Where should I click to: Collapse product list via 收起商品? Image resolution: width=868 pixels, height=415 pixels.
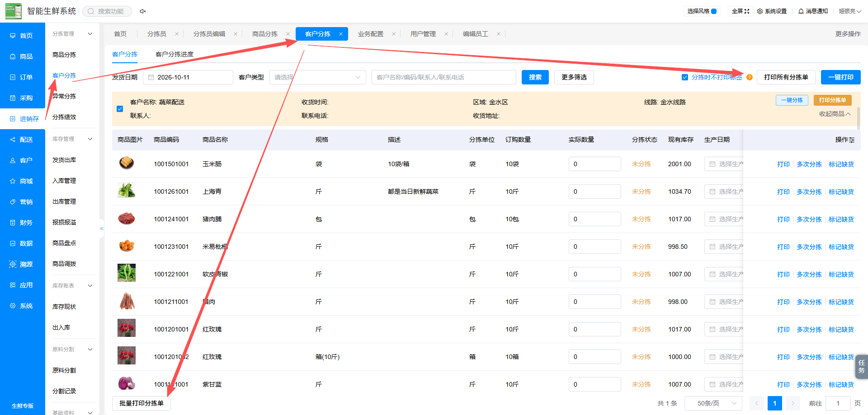click(835, 114)
